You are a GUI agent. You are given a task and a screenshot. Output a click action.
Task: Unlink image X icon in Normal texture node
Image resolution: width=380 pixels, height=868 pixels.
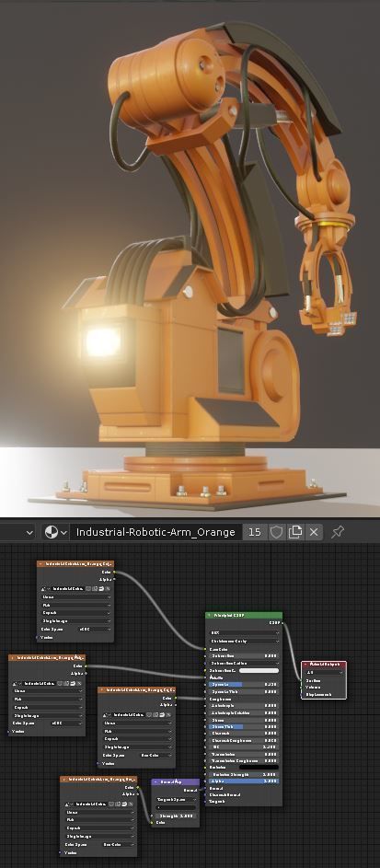tap(131, 804)
